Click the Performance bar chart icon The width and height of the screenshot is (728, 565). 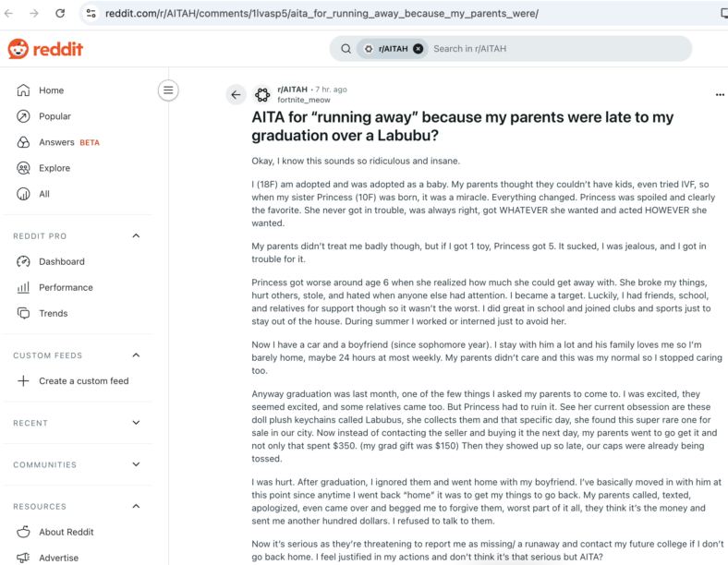point(23,288)
